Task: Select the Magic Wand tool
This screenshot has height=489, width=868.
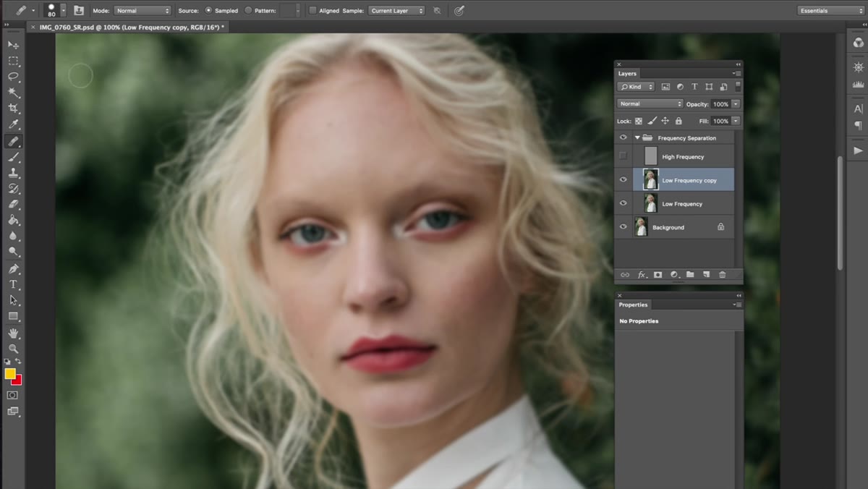Action: pyautogui.click(x=13, y=93)
